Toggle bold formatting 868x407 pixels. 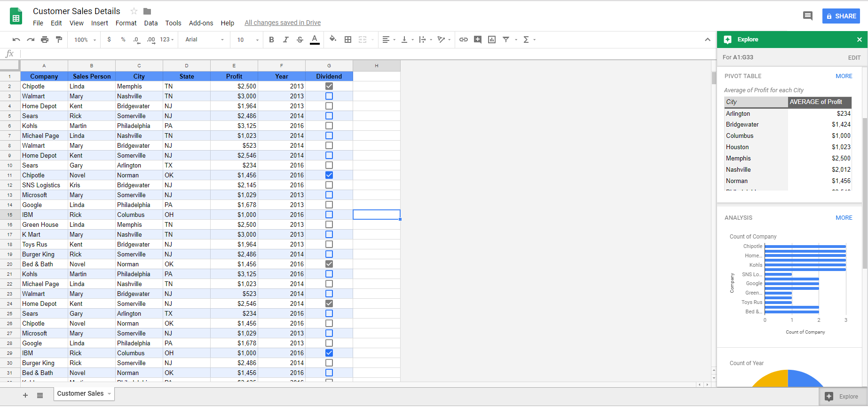click(271, 40)
